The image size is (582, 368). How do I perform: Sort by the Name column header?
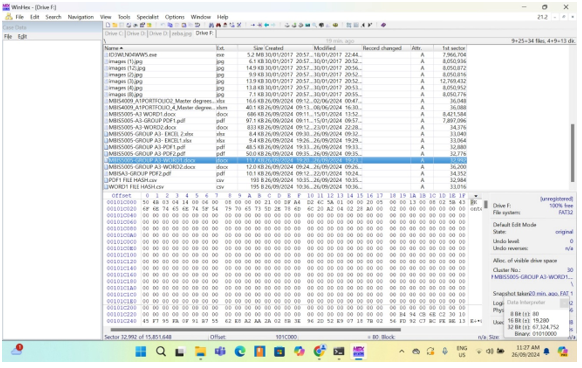160,48
